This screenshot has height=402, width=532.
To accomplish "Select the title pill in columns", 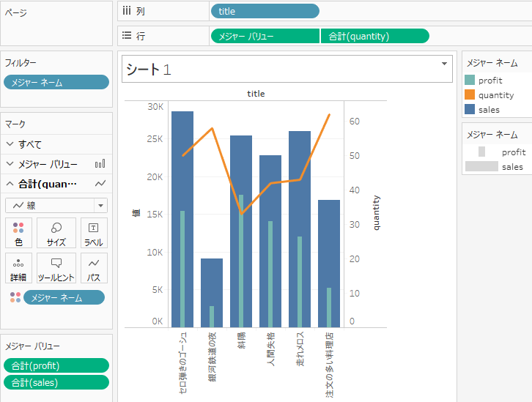I will (x=265, y=11).
